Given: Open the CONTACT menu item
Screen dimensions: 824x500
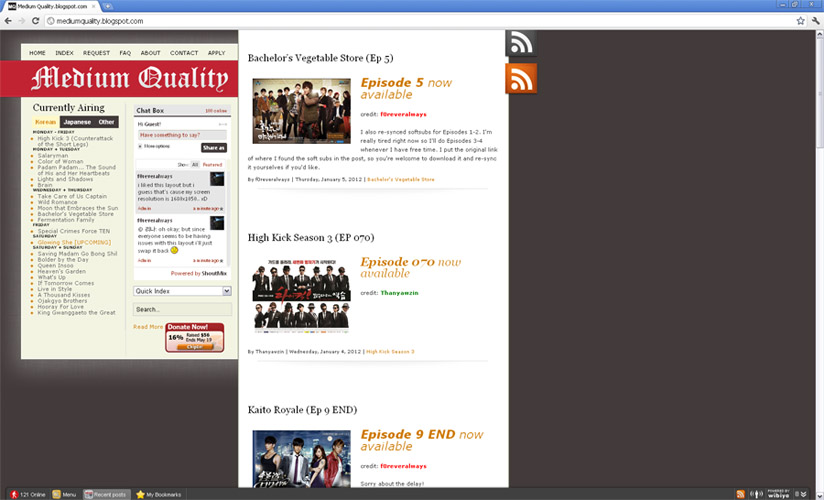Looking at the screenshot, I should pos(184,53).
